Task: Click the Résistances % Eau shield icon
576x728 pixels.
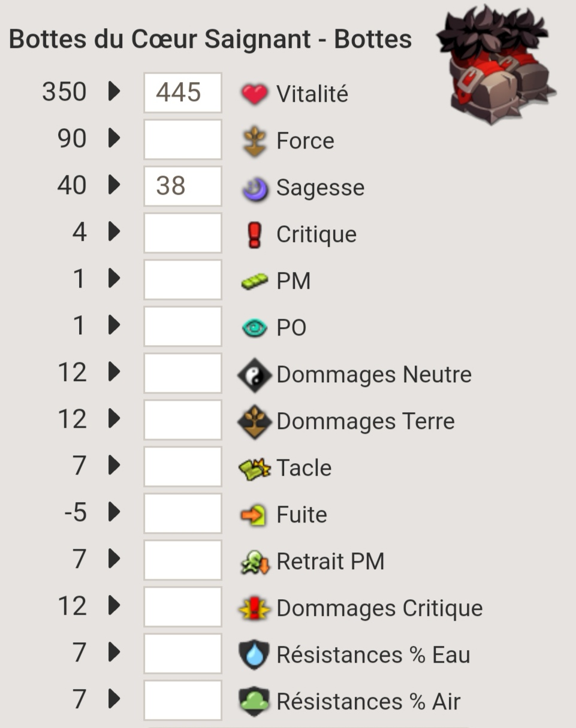Action: (x=254, y=654)
